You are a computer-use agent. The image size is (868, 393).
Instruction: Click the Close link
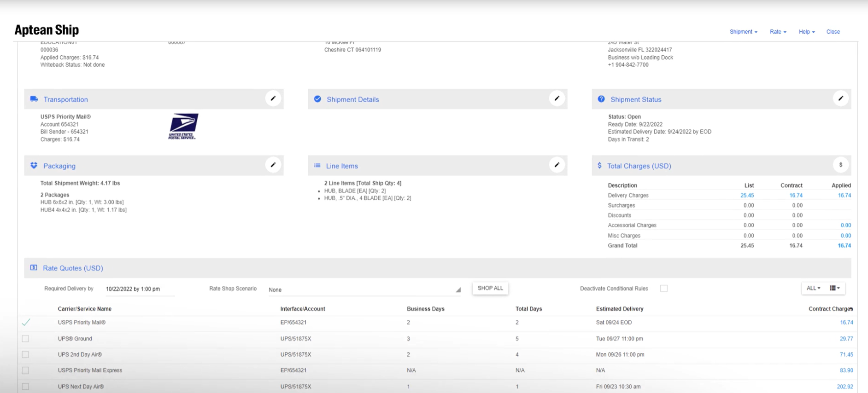pyautogui.click(x=833, y=32)
